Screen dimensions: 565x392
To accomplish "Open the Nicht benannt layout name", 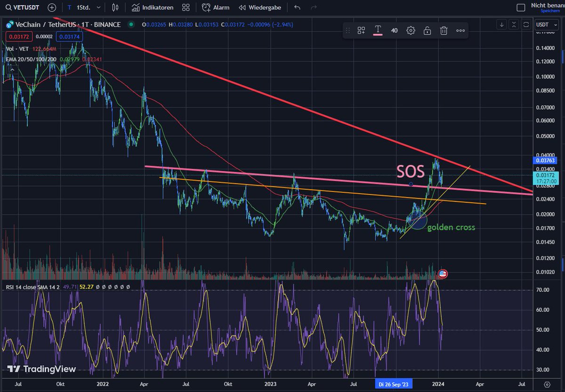I will click(548, 5).
